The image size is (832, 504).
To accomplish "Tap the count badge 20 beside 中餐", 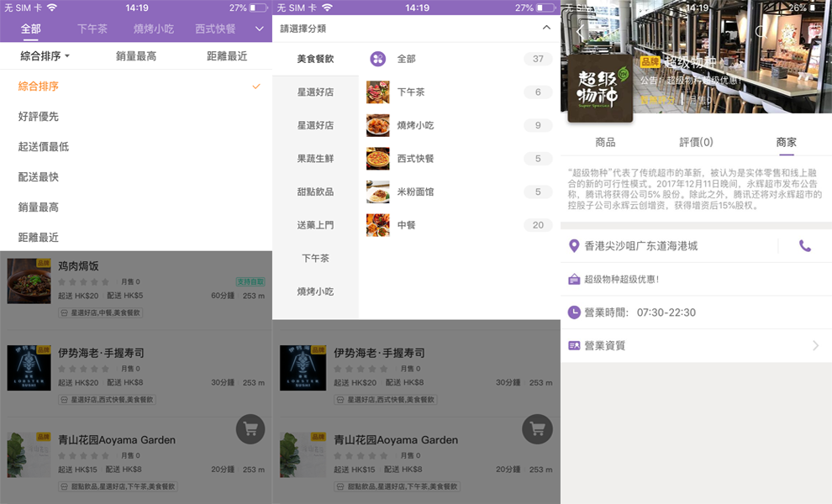I will click(538, 225).
